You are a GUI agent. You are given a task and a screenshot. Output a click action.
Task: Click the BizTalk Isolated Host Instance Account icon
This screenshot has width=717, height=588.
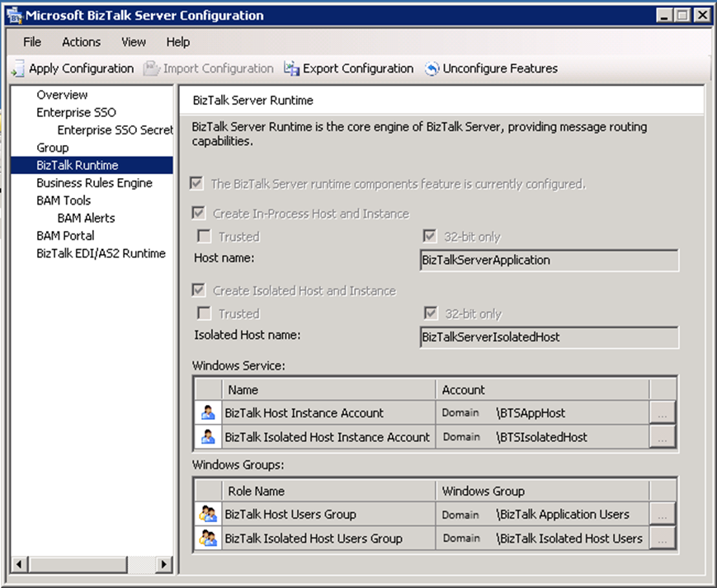[x=208, y=437]
